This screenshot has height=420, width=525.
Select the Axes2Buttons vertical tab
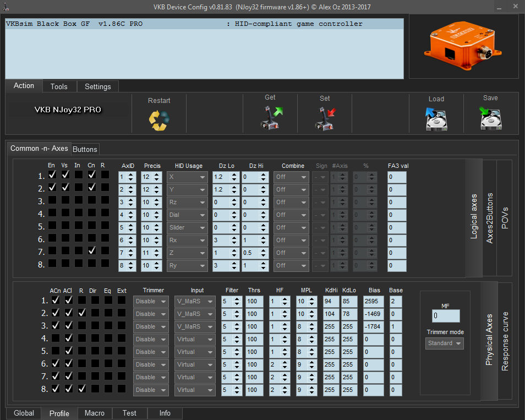pos(490,218)
